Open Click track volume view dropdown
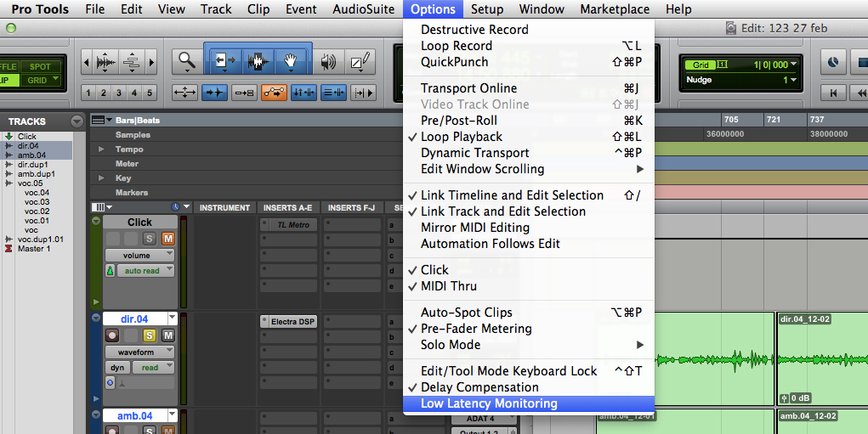Viewport: 868px width, 434px height. (x=139, y=256)
